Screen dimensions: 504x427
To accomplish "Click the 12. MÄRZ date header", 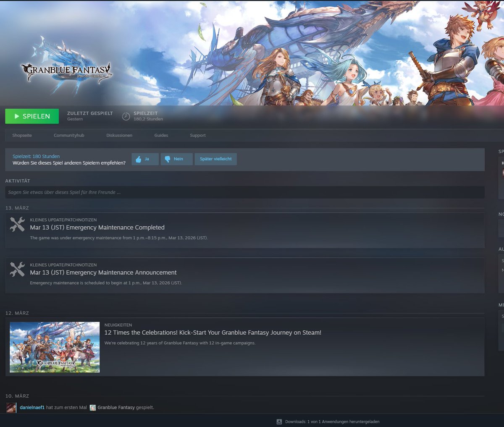I will tap(17, 313).
